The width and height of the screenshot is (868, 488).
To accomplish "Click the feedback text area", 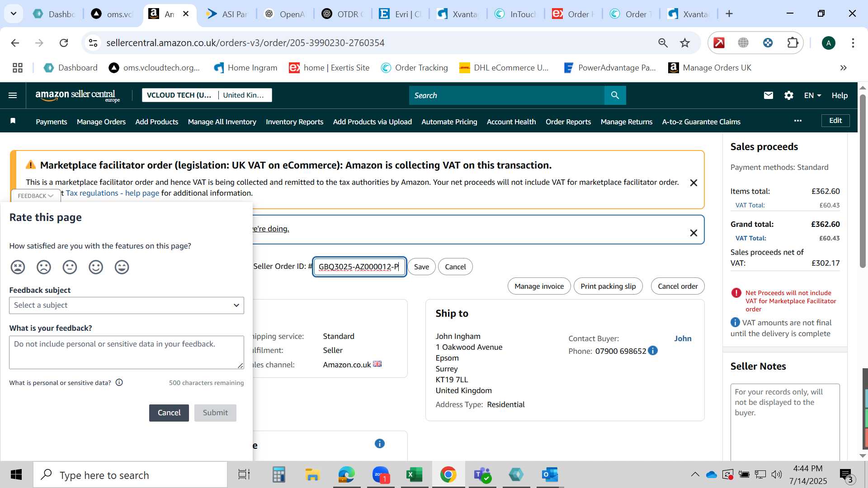I will click(127, 352).
